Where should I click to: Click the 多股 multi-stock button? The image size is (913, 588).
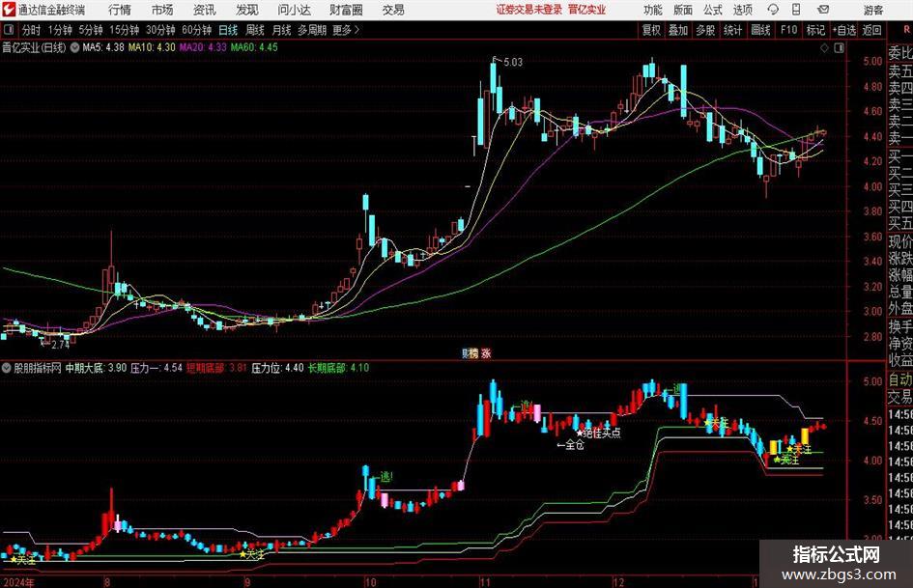tap(705, 30)
